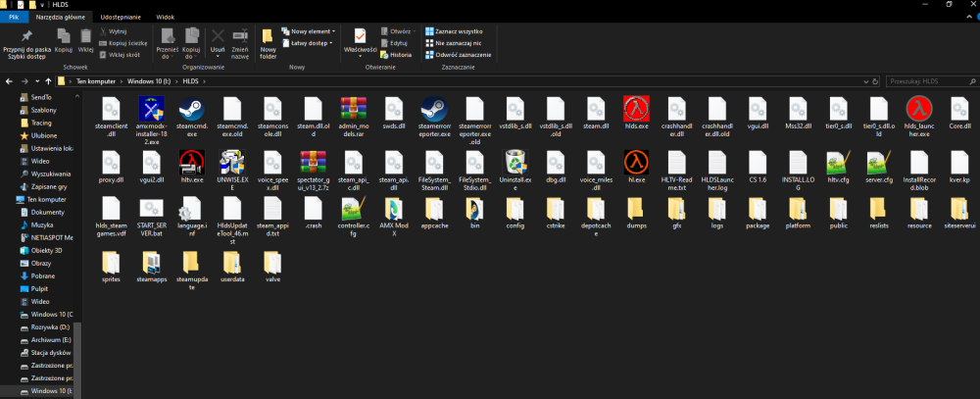The height and width of the screenshot is (399, 980).
Task: Select the admin_models.rar archive
Action: pyautogui.click(x=354, y=106)
